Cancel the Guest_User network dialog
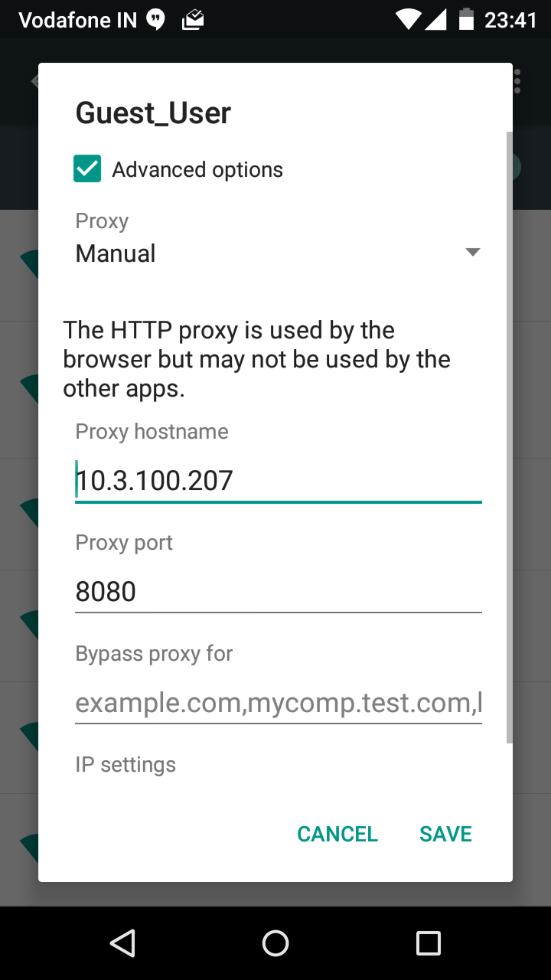The width and height of the screenshot is (551, 980). click(337, 834)
